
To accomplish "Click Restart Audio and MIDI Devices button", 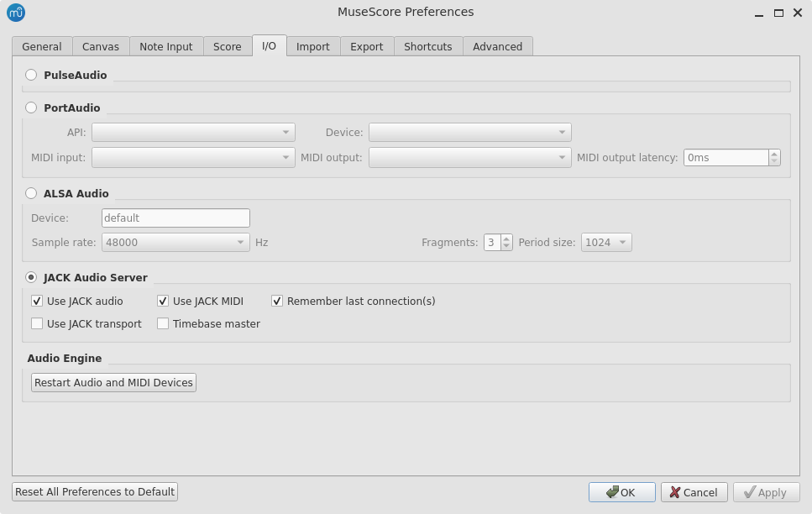I will point(113,382).
